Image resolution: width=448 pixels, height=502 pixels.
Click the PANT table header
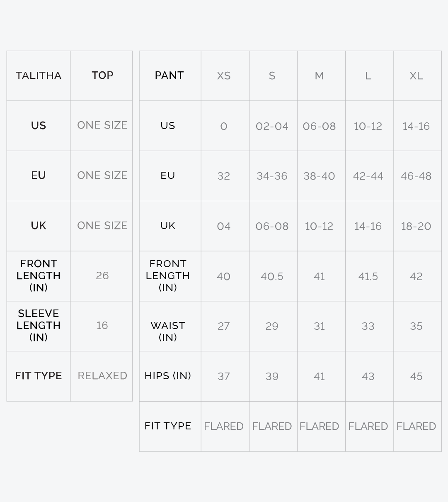click(x=169, y=76)
